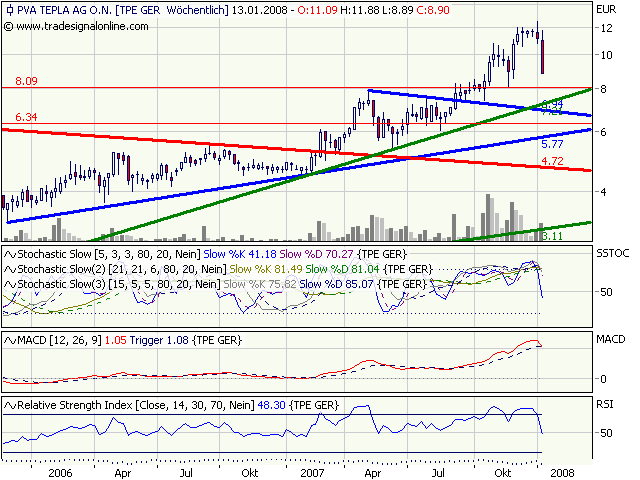Click the EUR currency label at top right
Image resolution: width=640 pixels, height=480 pixels.
click(x=605, y=10)
